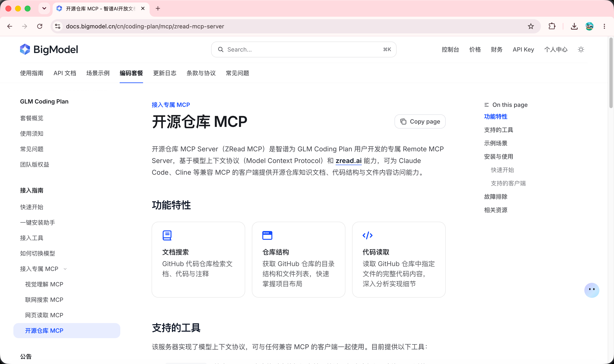Open the API Key header link
This screenshot has width=614, height=364.
[523, 49]
